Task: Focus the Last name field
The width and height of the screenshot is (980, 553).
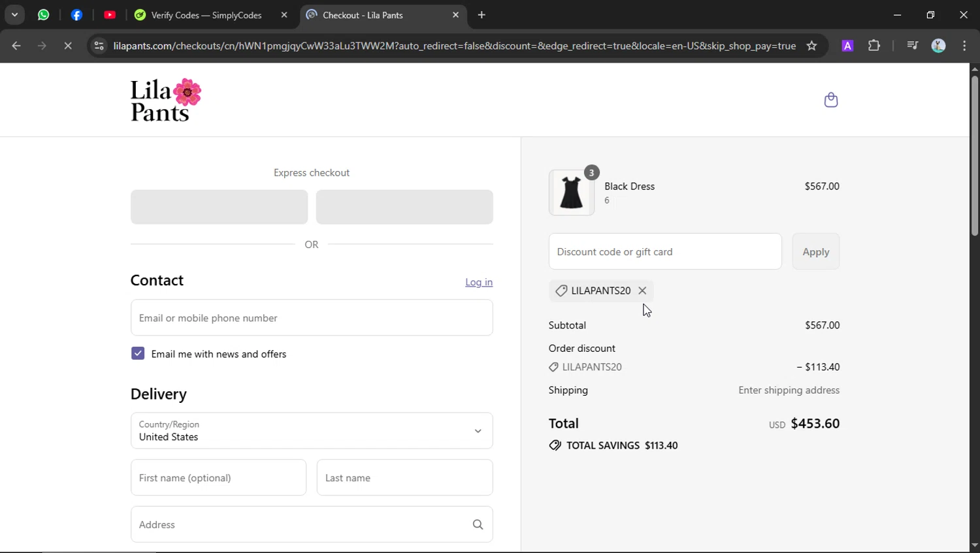Action: coord(405,477)
